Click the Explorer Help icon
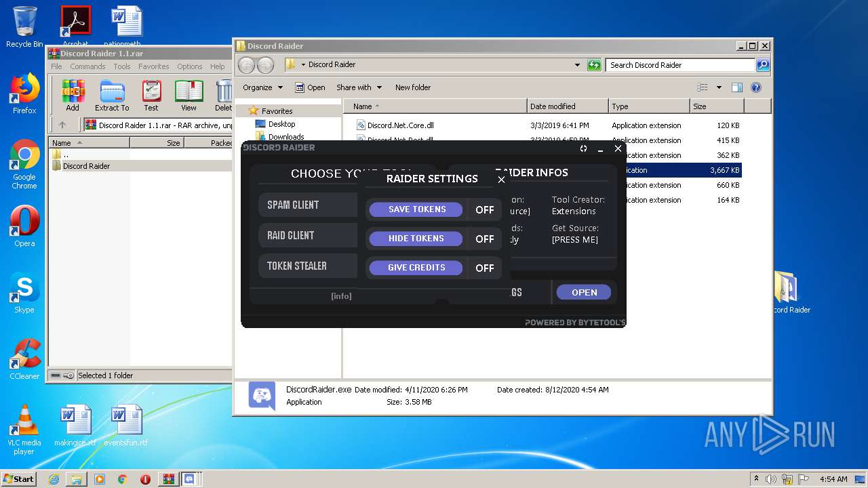This screenshot has height=488, width=868. point(756,87)
